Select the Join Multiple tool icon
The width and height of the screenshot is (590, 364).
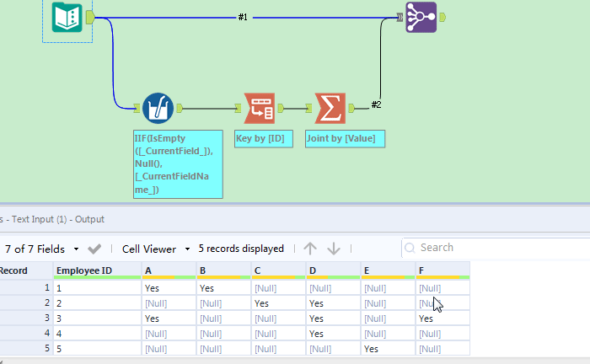pyautogui.click(x=421, y=17)
